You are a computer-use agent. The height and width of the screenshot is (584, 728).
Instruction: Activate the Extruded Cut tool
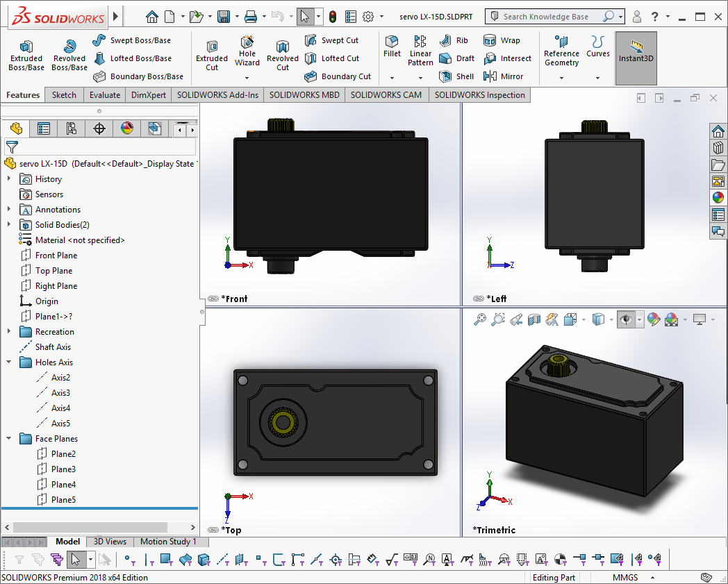[212, 56]
